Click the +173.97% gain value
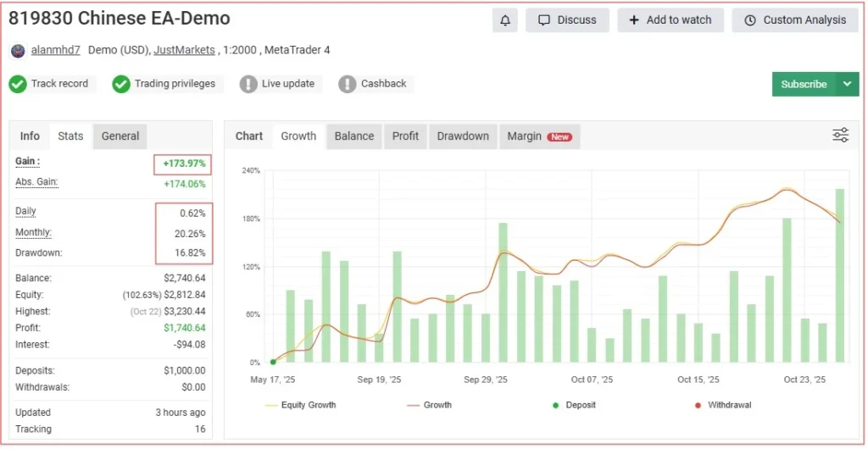This screenshot has width=868, height=449. [x=184, y=164]
